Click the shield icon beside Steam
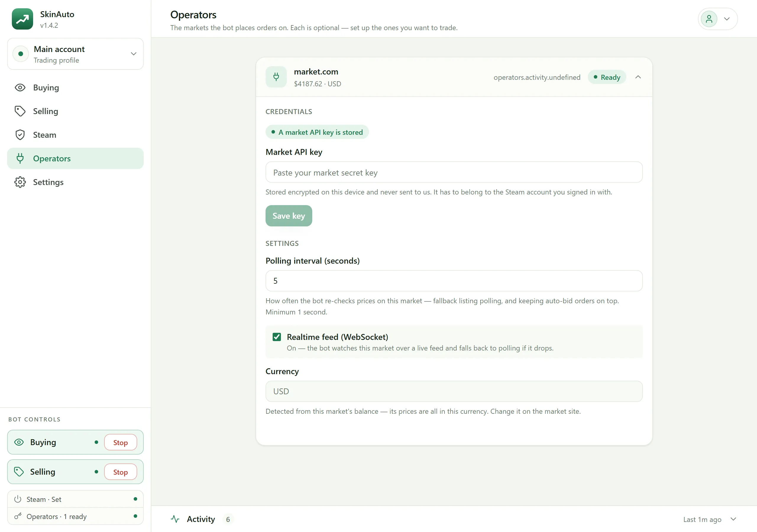Viewport: 757px width, 532px height. pos(20,135)
